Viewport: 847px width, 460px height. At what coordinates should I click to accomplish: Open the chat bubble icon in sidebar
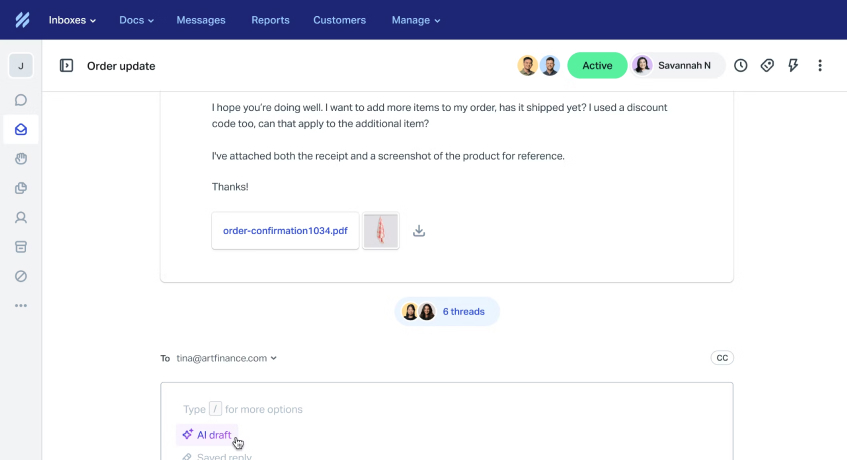tap(21, 100)
